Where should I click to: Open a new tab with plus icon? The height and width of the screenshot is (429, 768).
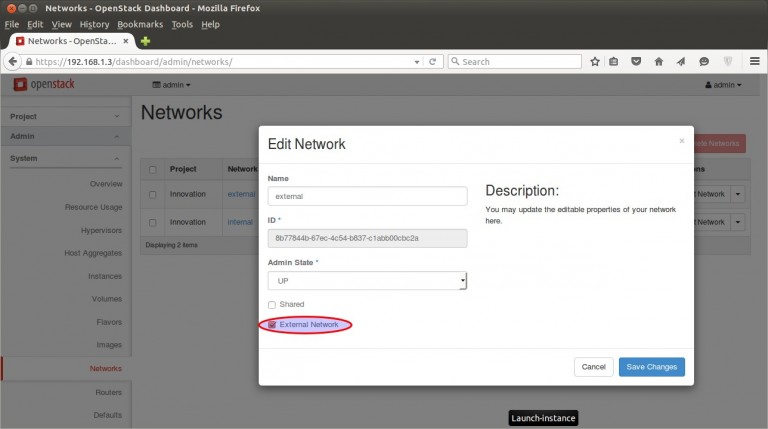click(146, 41)
